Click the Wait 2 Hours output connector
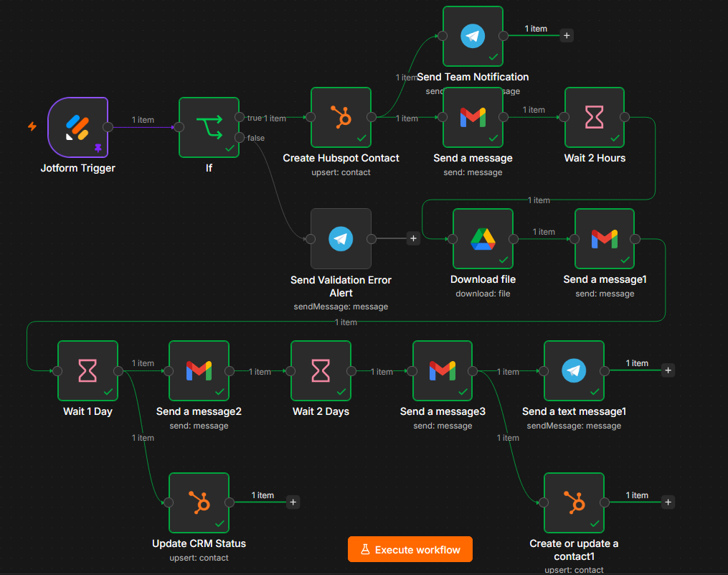Viewport: 728px width, 575px height. [625, 117]
